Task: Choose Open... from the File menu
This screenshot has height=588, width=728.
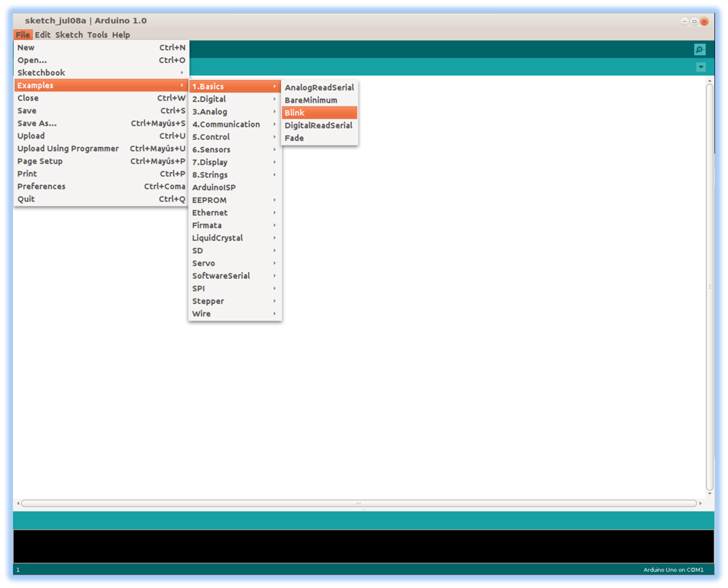Action: [x=101, y=60]
